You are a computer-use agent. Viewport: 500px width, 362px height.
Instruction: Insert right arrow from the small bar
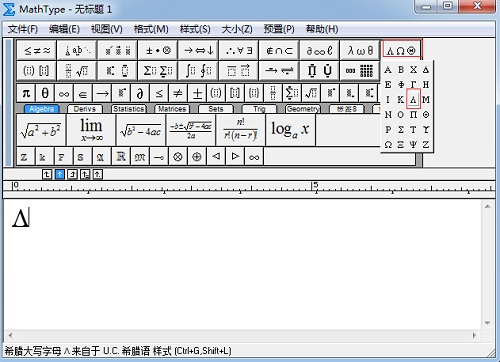click(102, 93)
